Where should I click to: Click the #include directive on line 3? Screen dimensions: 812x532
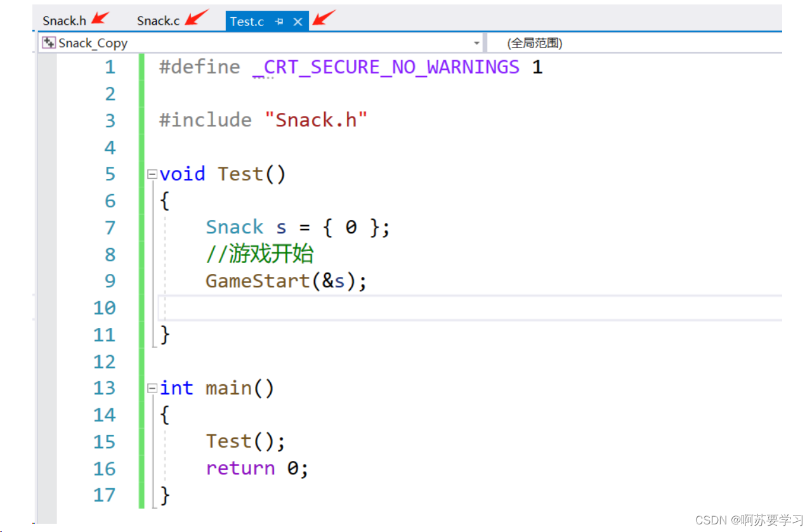pos(206,120)
